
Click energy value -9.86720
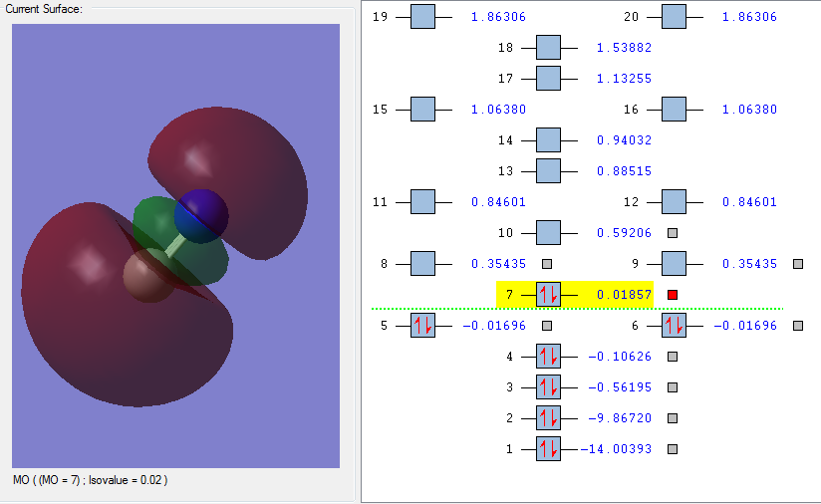click(x=620, y=418)
